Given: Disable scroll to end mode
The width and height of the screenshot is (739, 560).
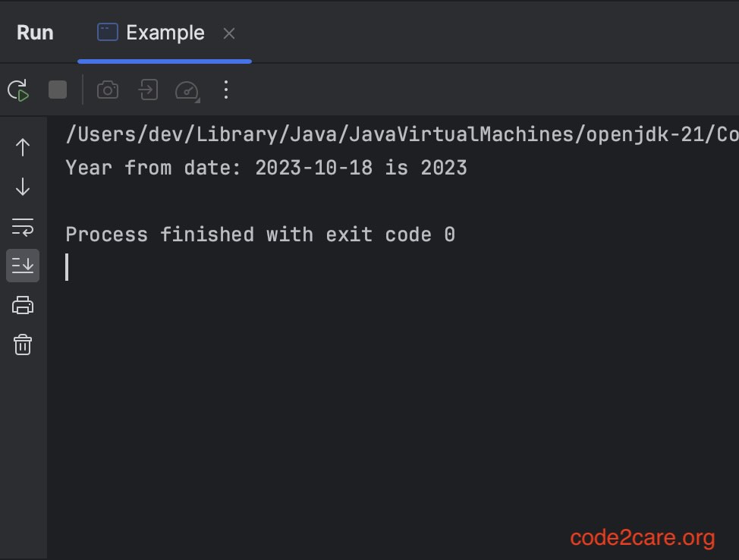Looking at the screenshot, I should [x=22, y=265].
